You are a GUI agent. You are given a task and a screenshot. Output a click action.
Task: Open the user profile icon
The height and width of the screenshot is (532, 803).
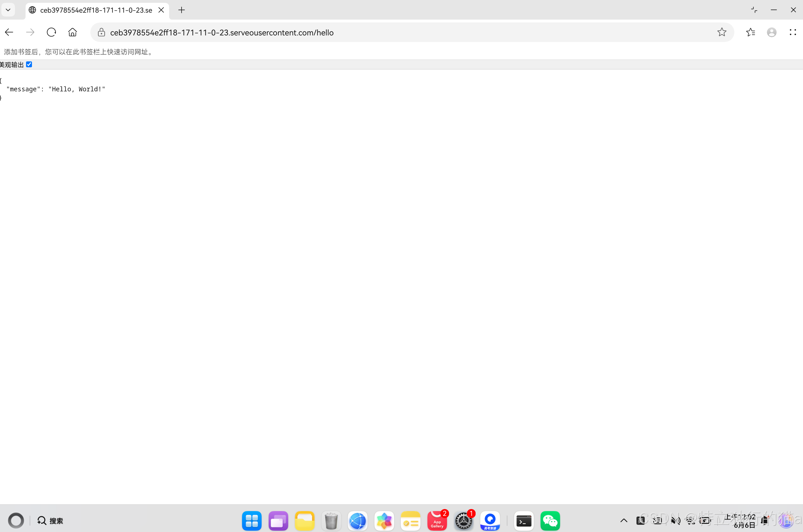click(x=772, y=32)
